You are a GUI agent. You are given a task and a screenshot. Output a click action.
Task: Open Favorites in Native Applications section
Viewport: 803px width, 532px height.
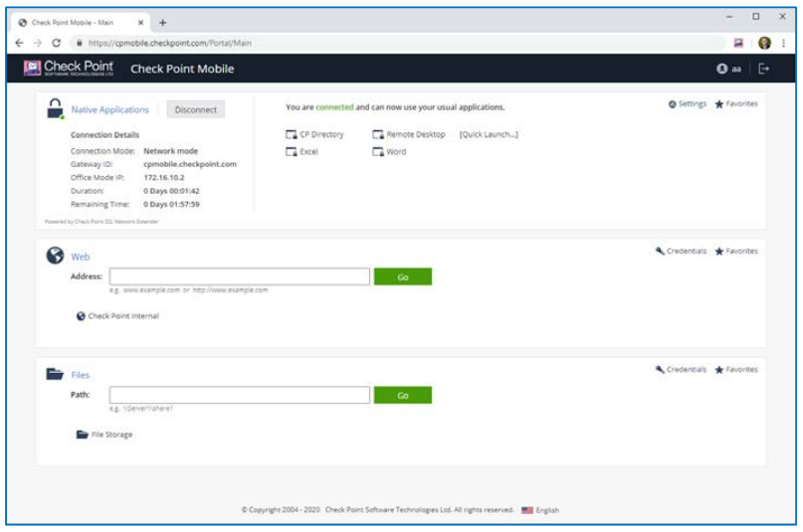[x=736, y=103]
